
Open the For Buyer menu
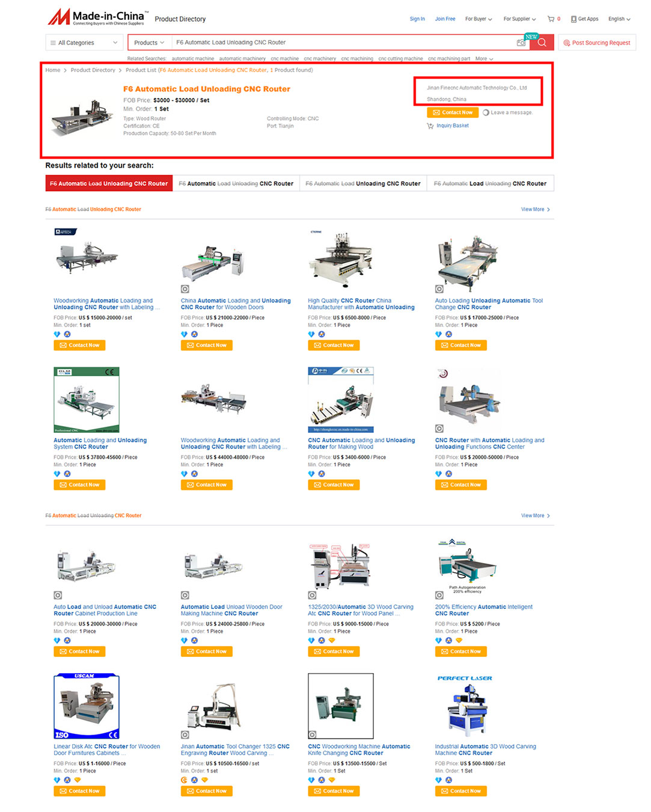[478, 19]
